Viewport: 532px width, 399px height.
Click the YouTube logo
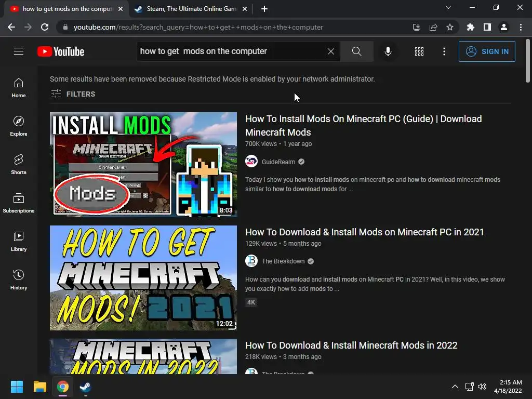(x=61, y=51)
